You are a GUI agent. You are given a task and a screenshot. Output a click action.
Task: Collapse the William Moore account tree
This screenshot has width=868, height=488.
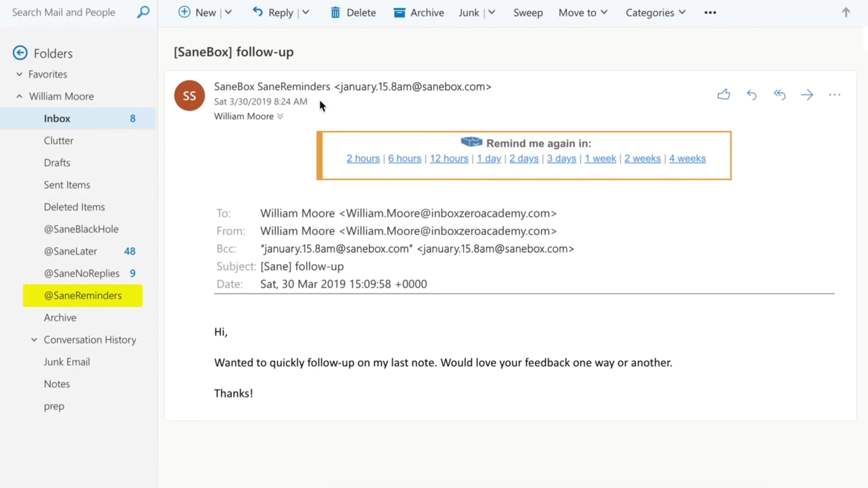click(19, 96)
